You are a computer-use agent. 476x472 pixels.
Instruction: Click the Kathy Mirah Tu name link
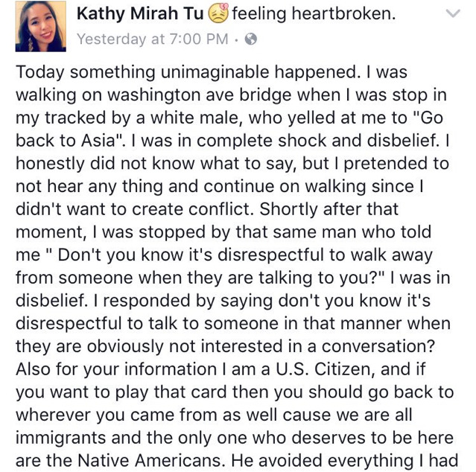(x=142, y=13)
